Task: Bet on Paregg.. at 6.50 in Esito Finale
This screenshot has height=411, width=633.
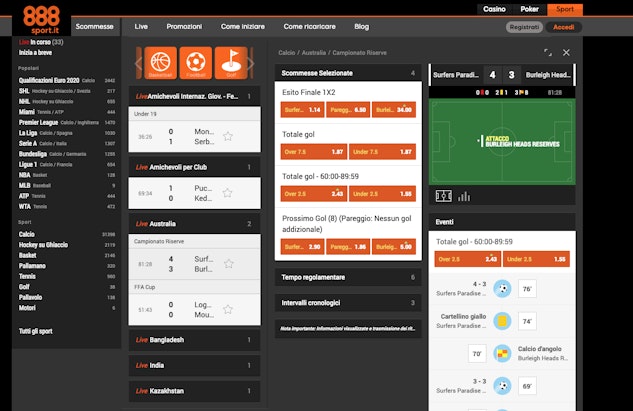Action: tap(348, 110)
